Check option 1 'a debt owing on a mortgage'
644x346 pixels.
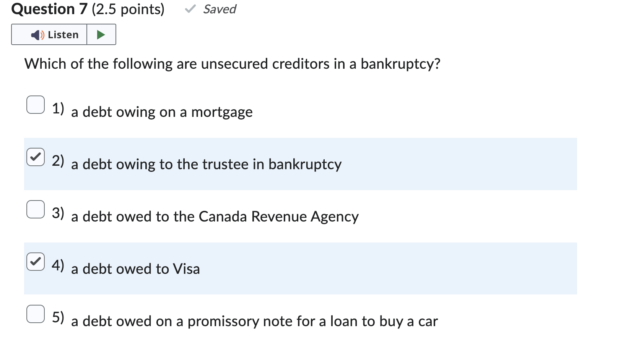(36, 104)
